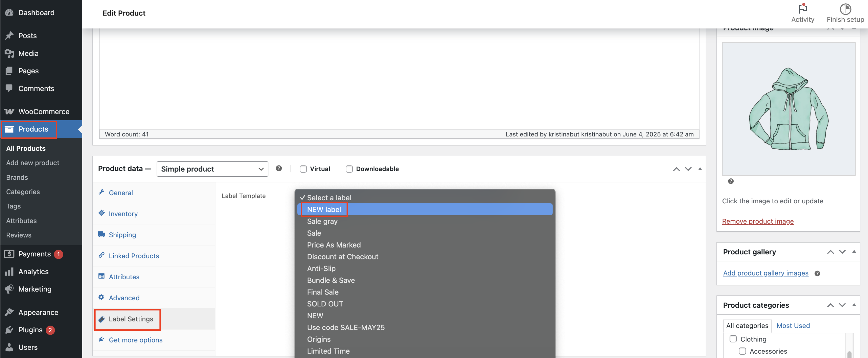
Task: Open Tags in Products submenu
Action: pos(13,206)
